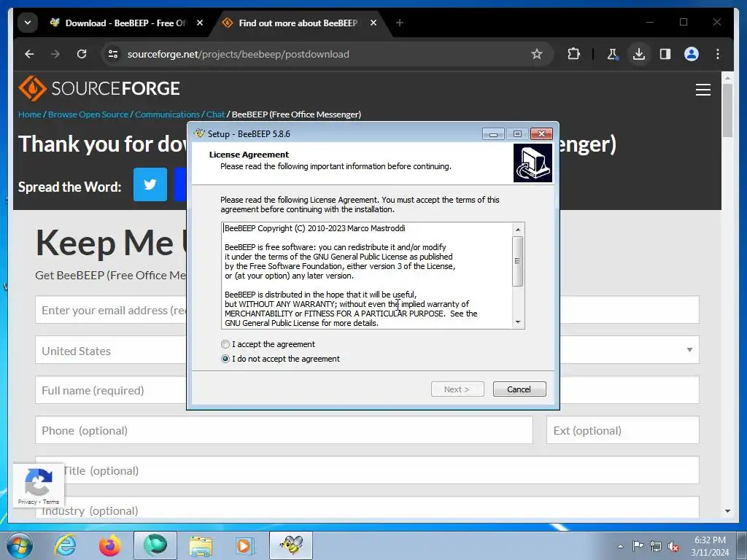The width and height of the screenshot is (747, 560).
Task: Open SourceForge hamburger menu
Action: tap(703, 90)
